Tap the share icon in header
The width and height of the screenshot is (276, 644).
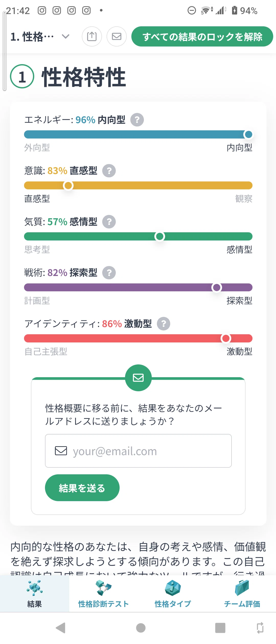pos(92,37)
